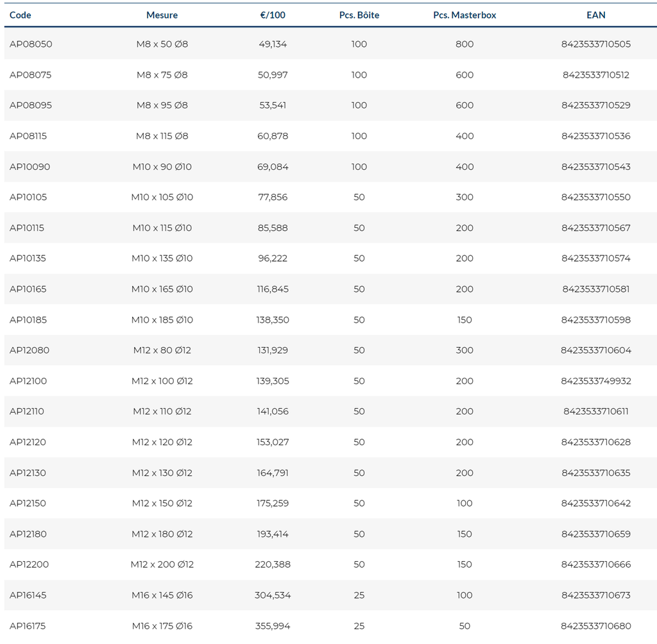Select product code AP12180
The width and height of the screenshot is (657, 644).
click(28, 534)
